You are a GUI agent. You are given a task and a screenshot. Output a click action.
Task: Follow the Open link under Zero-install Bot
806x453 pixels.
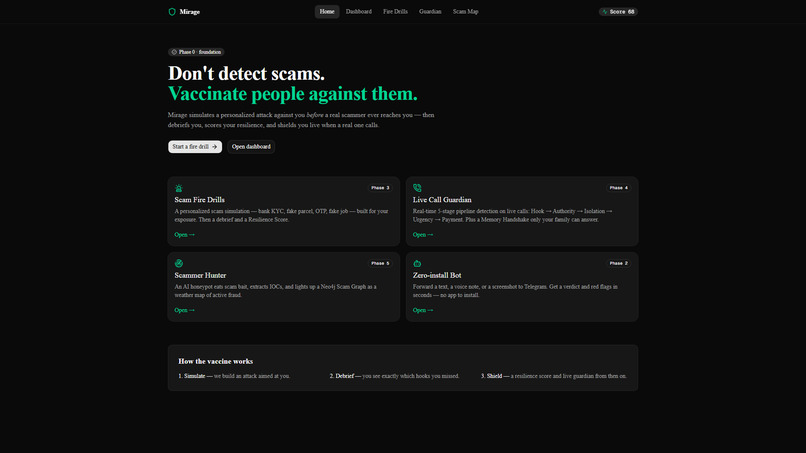[423, 310]
